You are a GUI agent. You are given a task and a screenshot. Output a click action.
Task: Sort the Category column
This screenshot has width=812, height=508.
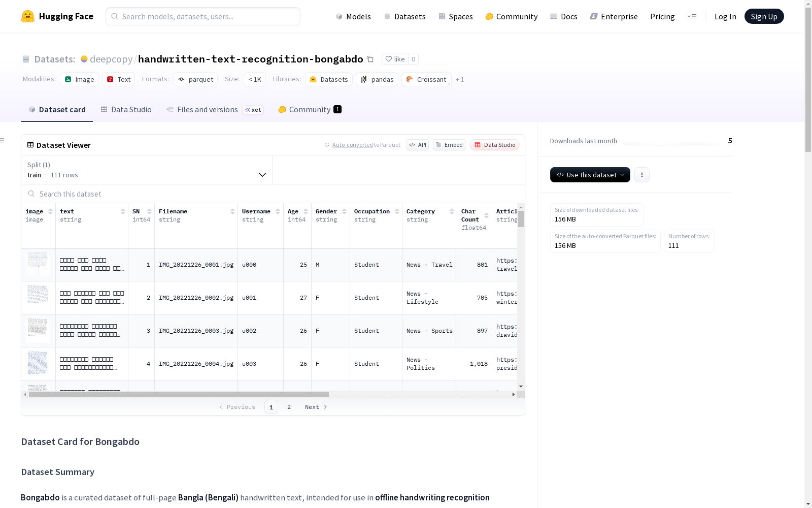click(x=452, y=211)
